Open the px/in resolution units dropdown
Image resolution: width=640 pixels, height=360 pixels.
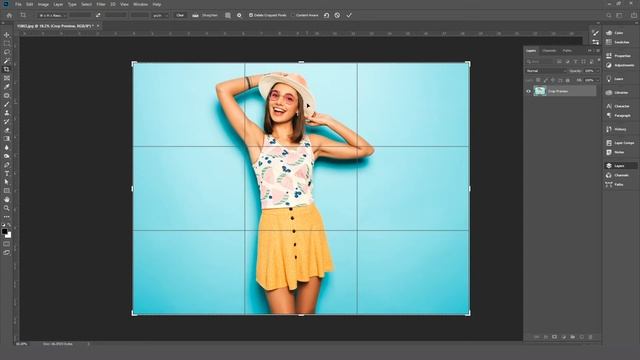(x=160, y=15)
